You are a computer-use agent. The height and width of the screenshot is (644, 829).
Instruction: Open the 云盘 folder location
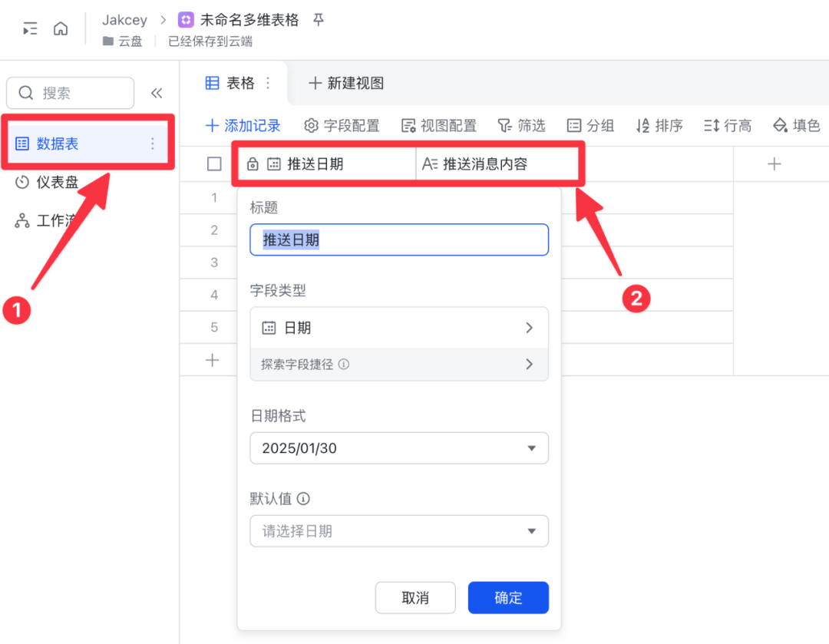click(x=123, y=41)
